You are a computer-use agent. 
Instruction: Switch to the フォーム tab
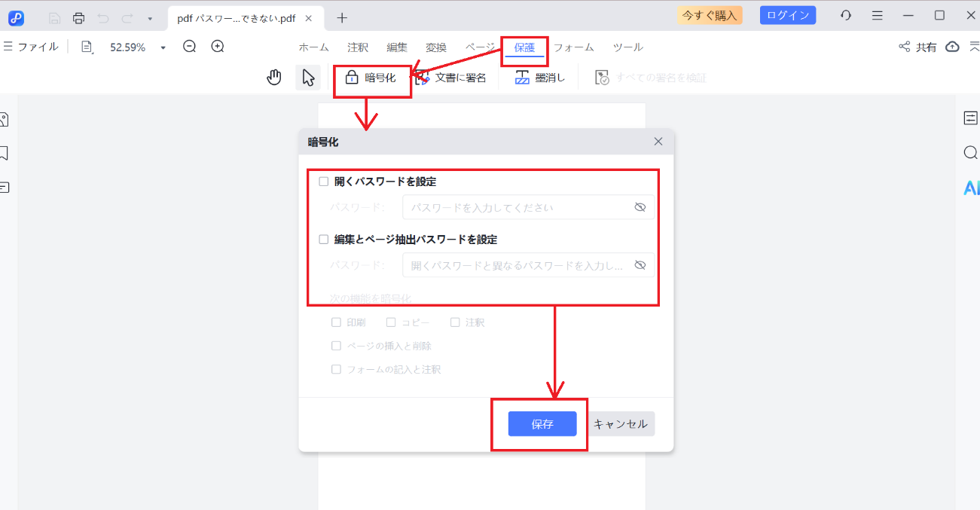[573, 47]
